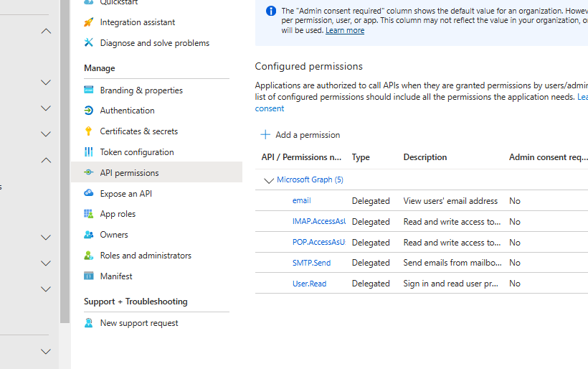Click the Certificates & secrets key icon
Image resolution: width=588 pixels, height=369 pixels.
click(88, 131)
